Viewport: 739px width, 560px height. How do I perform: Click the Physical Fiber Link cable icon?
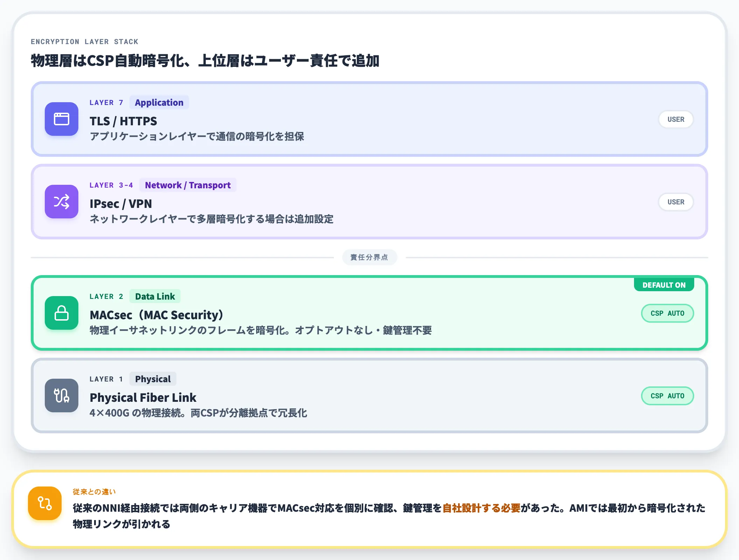[62, 395]
